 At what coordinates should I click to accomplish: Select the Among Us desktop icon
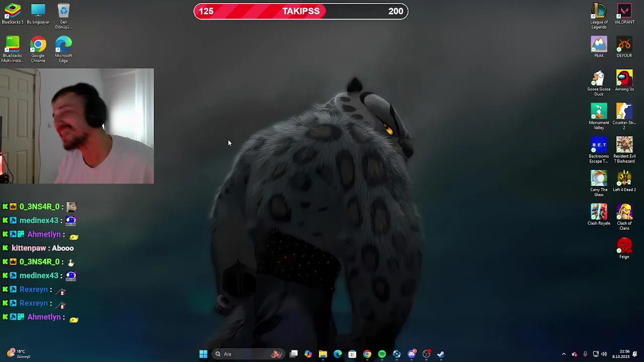[x=624, y=80]
